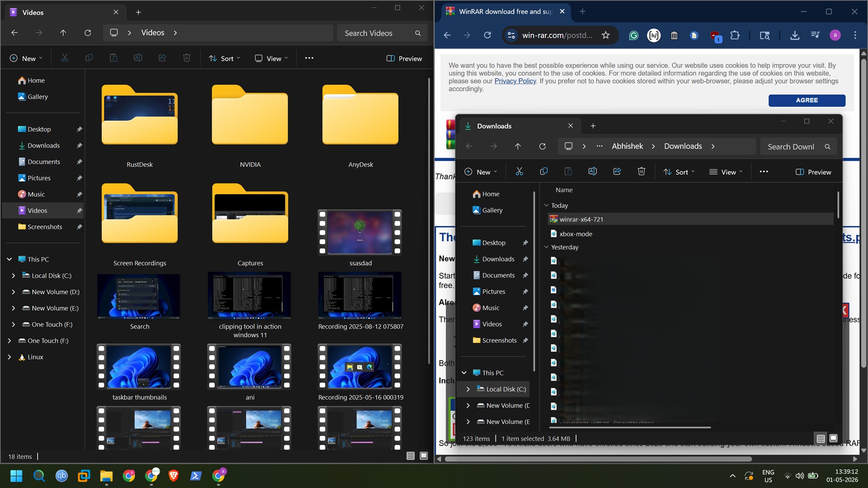Select WinRAR download tab in Chrome
The width and height of the screenshot is (868, 488).
(x=505, y=11)
